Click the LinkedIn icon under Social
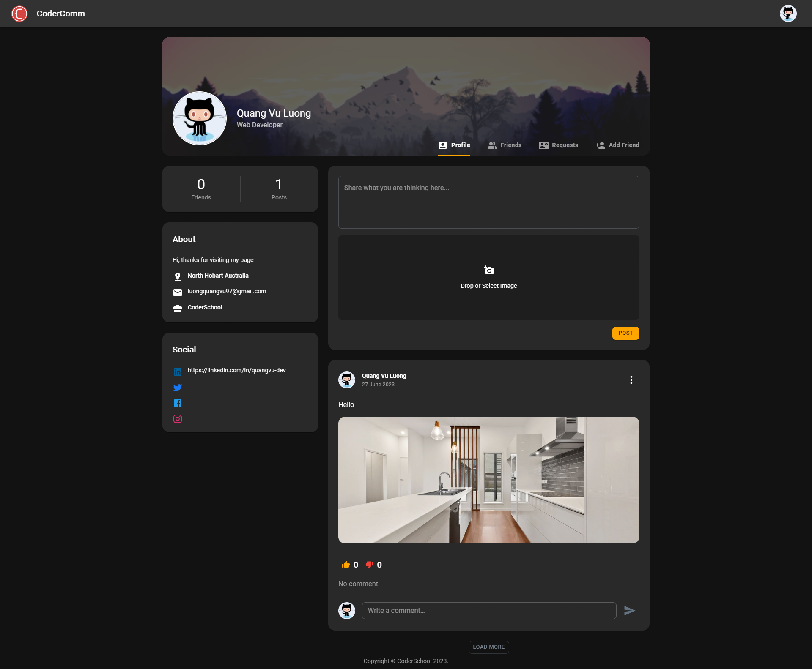 pos(178,372)
